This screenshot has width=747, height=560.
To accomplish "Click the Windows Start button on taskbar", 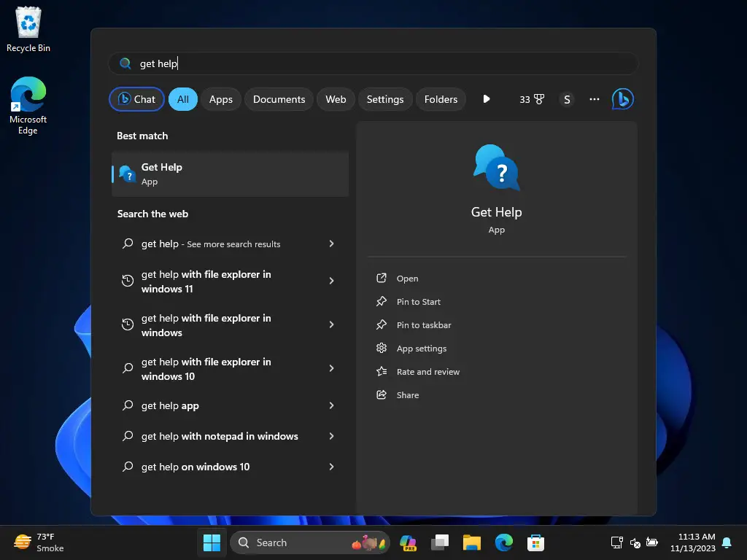I will (212, 542).
